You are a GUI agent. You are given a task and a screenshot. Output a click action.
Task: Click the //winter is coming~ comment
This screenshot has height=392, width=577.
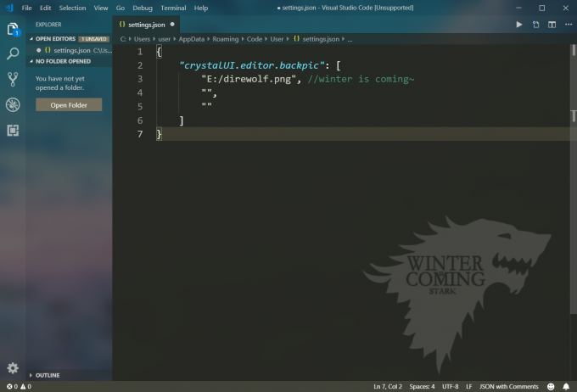361,79
